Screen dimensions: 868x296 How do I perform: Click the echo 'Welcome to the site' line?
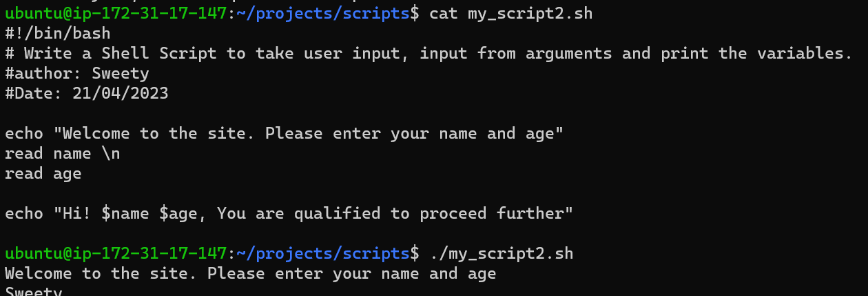(285, 133)
